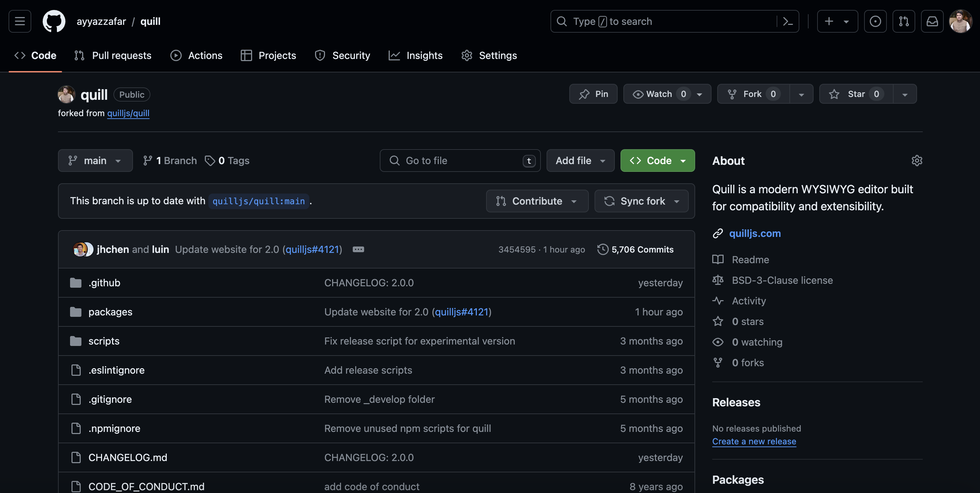This screenshot has height=493, width=980.
Task: Expand commit message ellipsis
Action: click(358, 249)
